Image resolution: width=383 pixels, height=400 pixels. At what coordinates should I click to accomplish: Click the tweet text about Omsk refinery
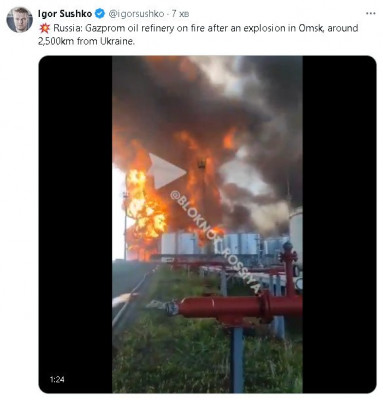click(x=198, y=35)
